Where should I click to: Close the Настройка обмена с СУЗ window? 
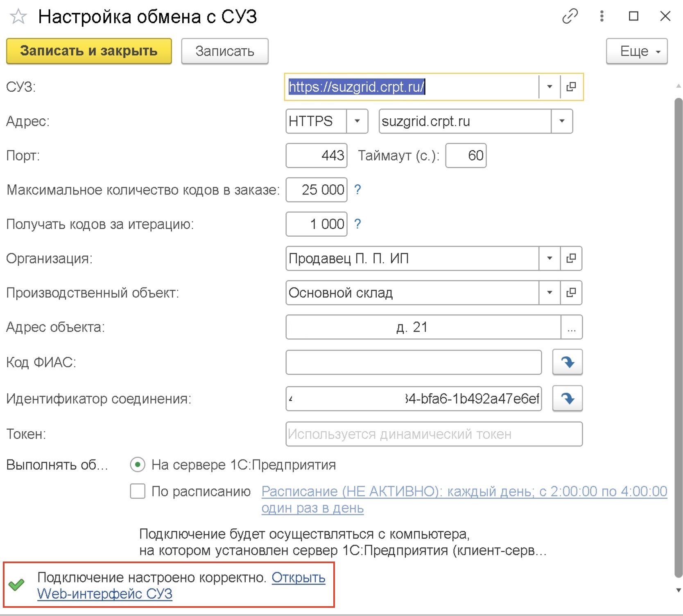665,16
